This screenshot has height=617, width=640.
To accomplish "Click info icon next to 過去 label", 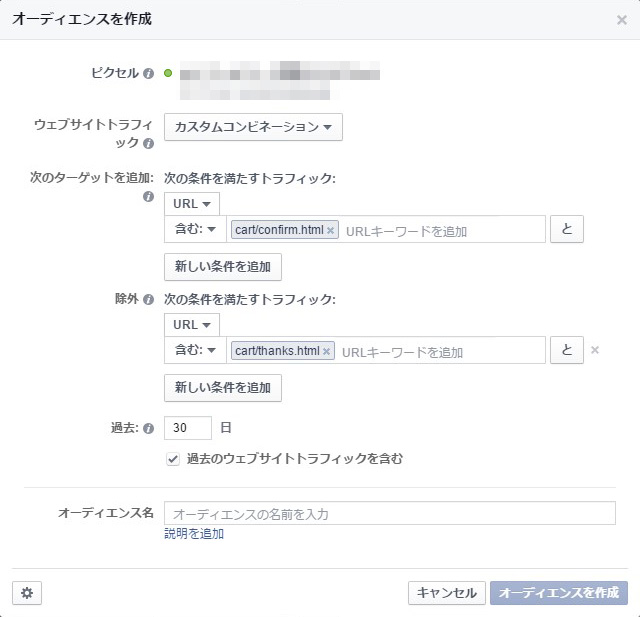I will [148, 429].
